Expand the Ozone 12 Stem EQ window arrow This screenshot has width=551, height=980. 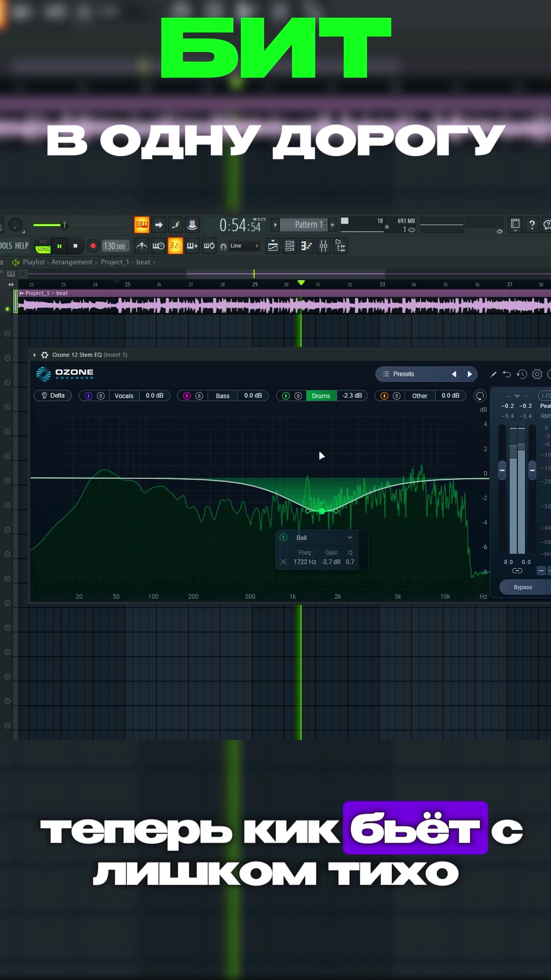(35, 355)
